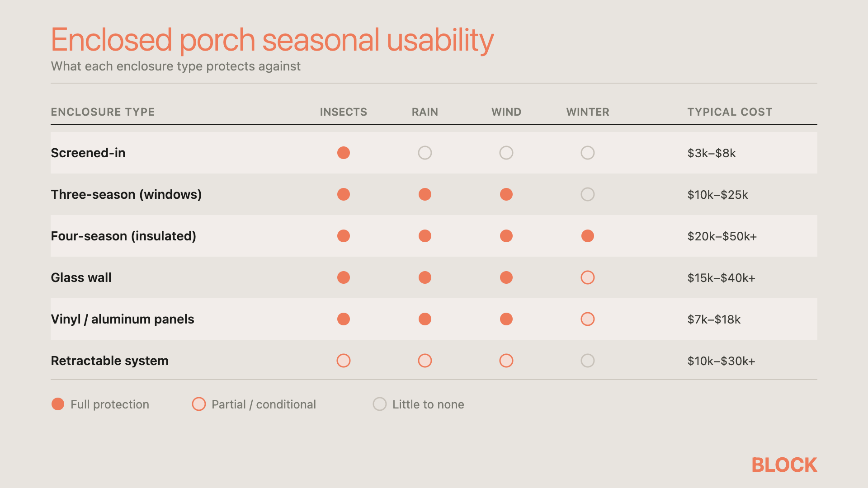Click the Enclosed porch seasonal usability title

(x=272, y=40)
